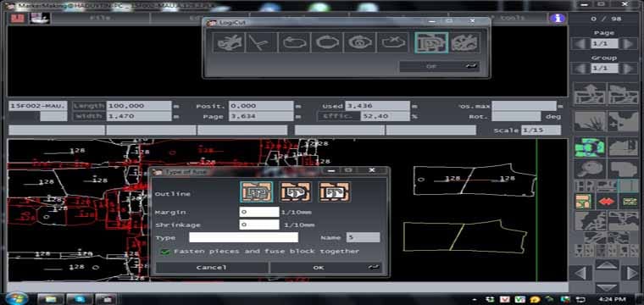Select the diagonal line tool in LogiCut

pos(261,42)
